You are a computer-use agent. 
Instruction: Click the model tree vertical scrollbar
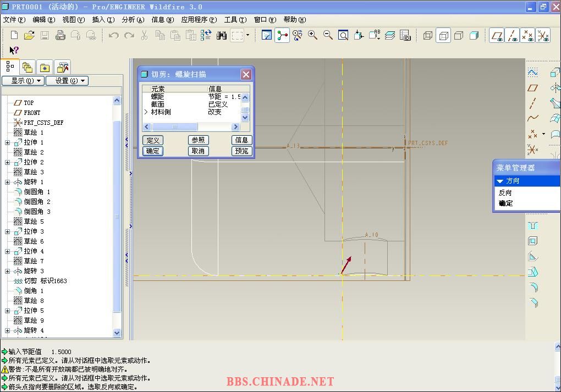(x=117, y=217)
